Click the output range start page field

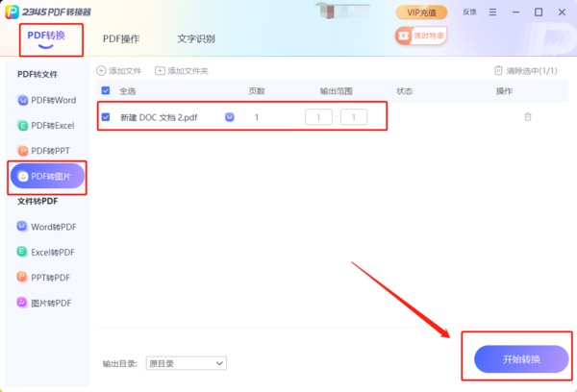(x=318, y=117)
